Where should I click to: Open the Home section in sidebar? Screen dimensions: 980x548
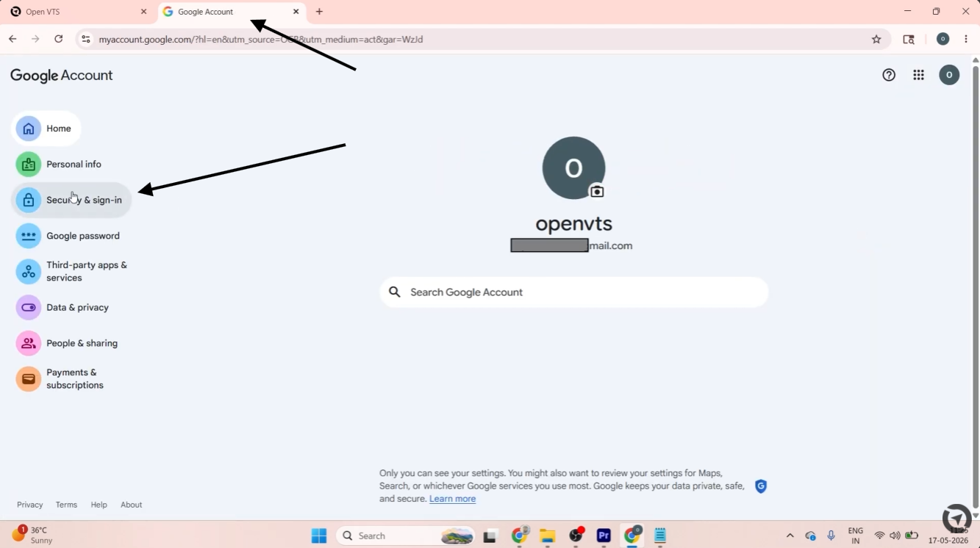46,129
